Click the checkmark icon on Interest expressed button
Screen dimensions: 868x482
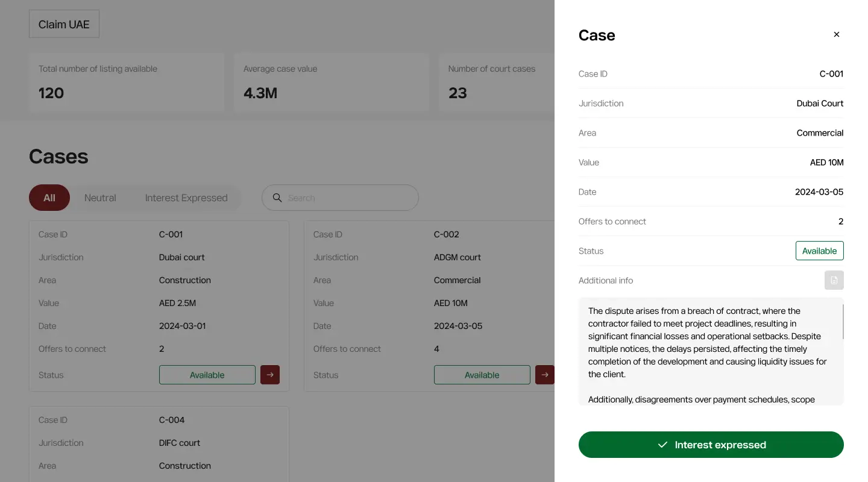point(663,445)
